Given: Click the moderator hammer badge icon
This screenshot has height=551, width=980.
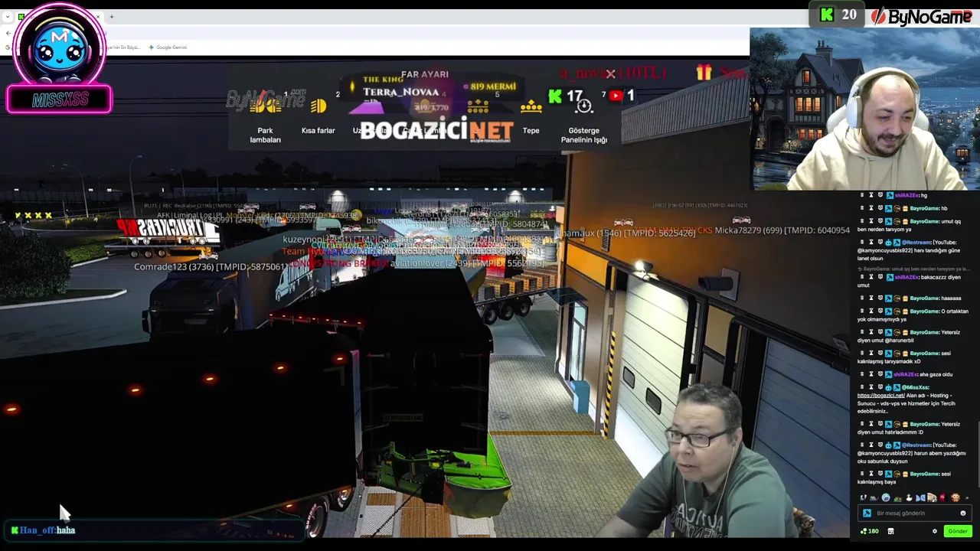Looking at the screenshot, I should click(x=867, y=514).
